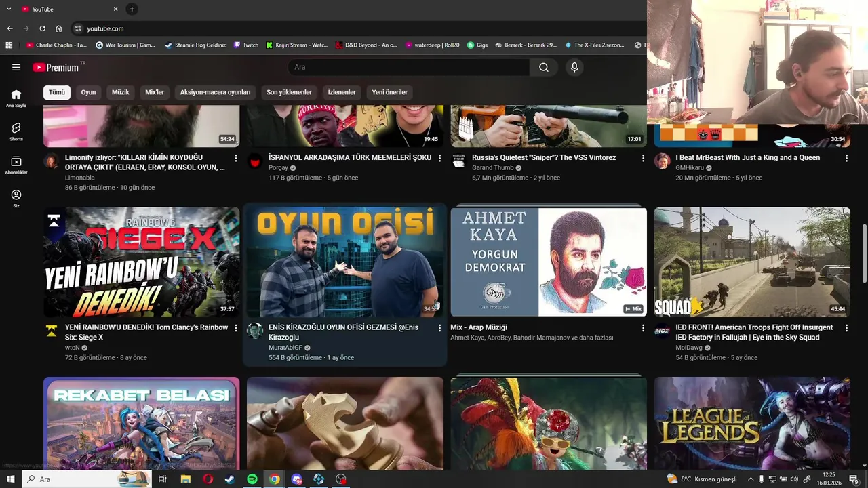
Task: Open options for the Mix - Arap Müziği
Action: pos(643,328)
